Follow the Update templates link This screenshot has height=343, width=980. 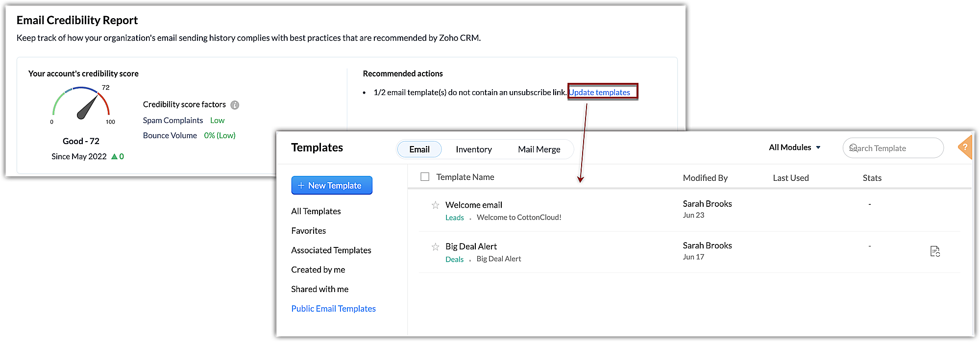pos(599,93)
